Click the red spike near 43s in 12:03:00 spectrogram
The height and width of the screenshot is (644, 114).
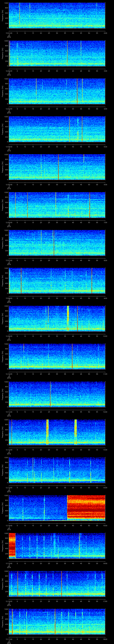coord(77,91)
